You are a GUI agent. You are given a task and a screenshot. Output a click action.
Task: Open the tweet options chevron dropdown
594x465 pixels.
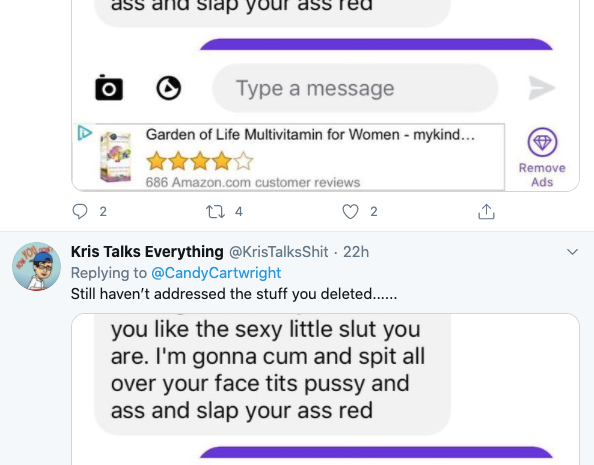572,252
